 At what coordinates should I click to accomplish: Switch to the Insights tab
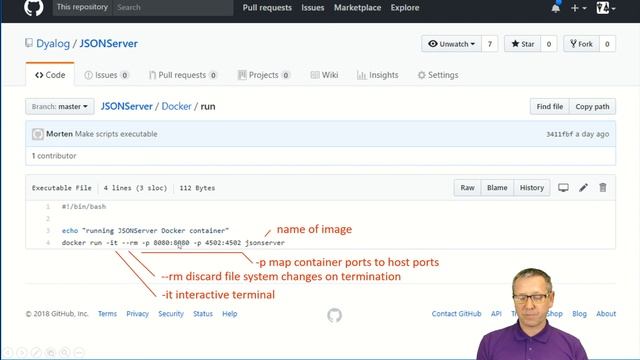[x=378, y=75]
